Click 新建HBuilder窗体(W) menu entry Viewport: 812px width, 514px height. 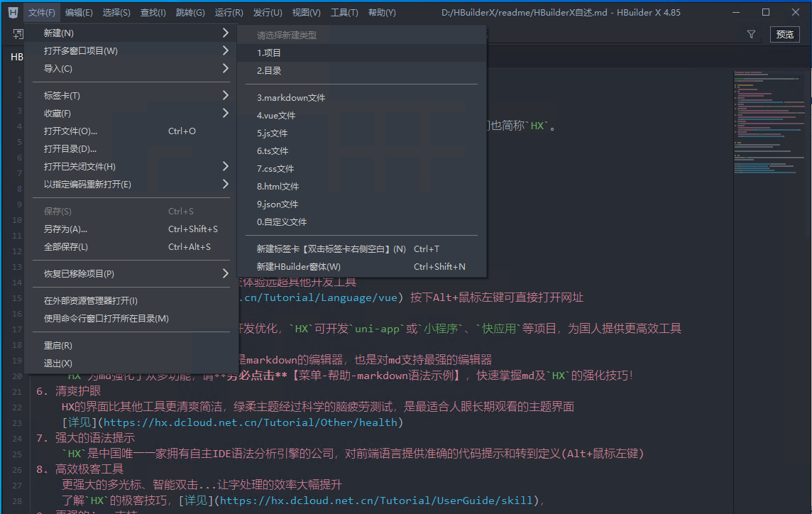[x=298, y=267]
